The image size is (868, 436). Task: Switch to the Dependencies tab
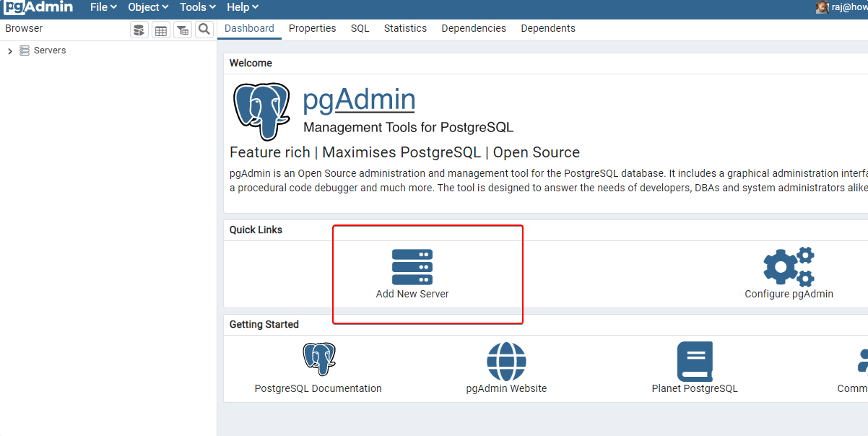(x=474, y=29)
